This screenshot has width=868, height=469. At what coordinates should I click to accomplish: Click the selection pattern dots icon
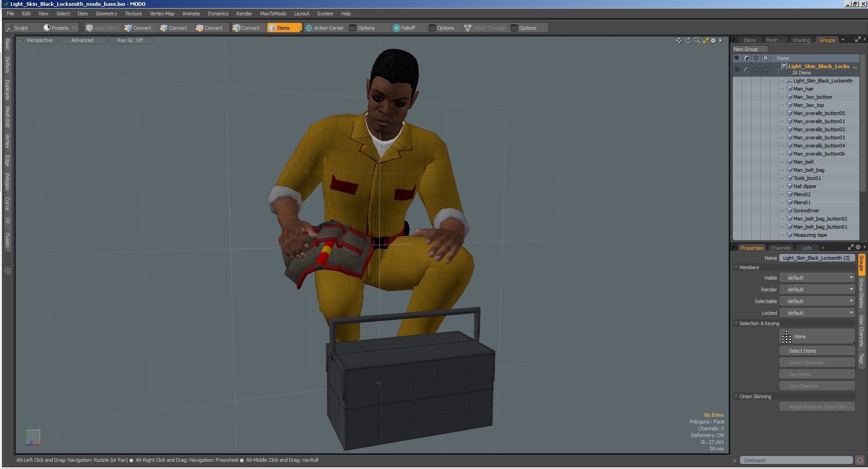(x=786, y=336)
